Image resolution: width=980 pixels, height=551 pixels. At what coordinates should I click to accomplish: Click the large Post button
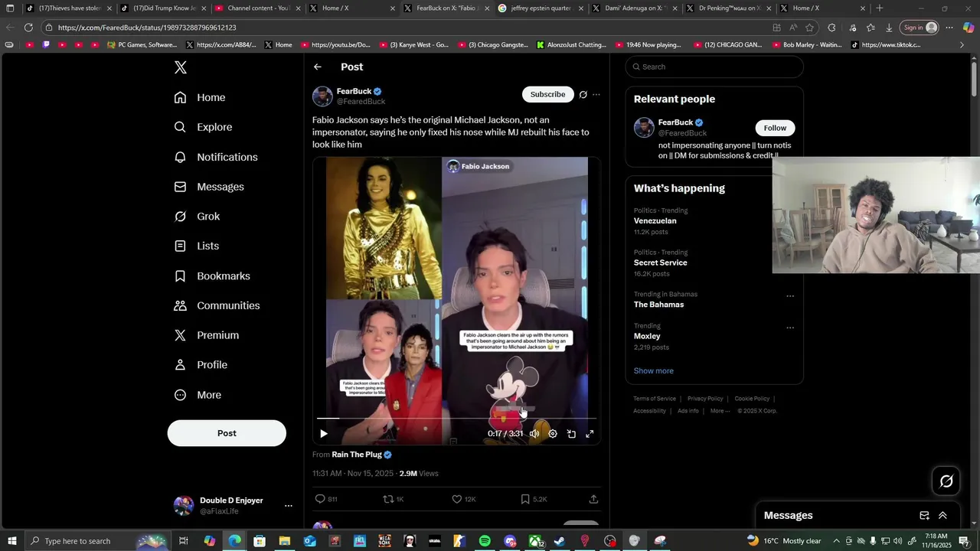(x=227, y=433)
